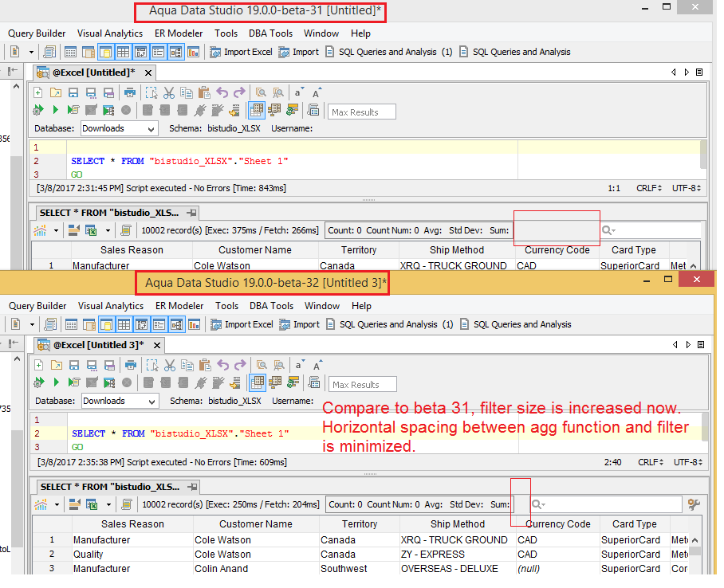
Task: Open Database Downloads dropdown in beta-31
Action: point(119,128)
